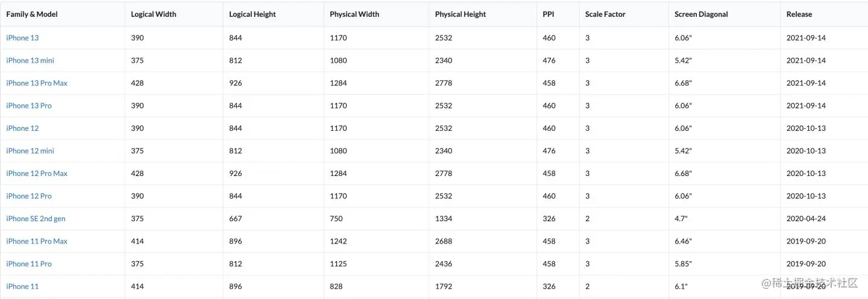
Task: Open the iPhone 12 link
Action: 22,128
